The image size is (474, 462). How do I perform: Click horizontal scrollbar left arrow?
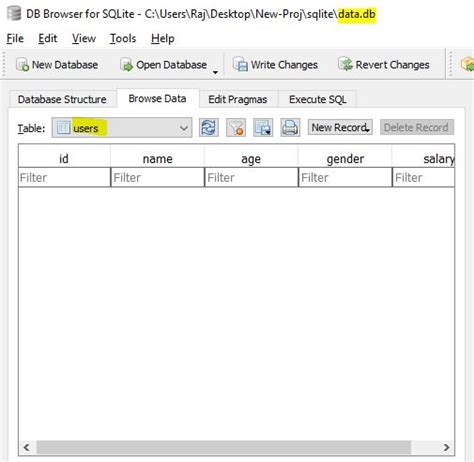click(x=27, y=447)
